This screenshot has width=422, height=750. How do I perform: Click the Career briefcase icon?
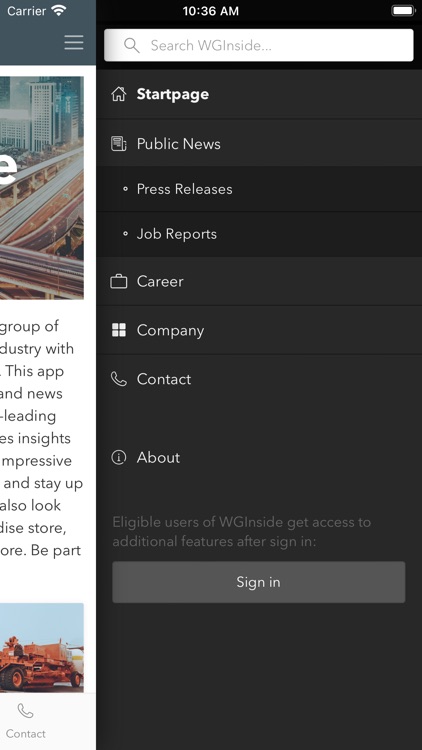point(119,281)
